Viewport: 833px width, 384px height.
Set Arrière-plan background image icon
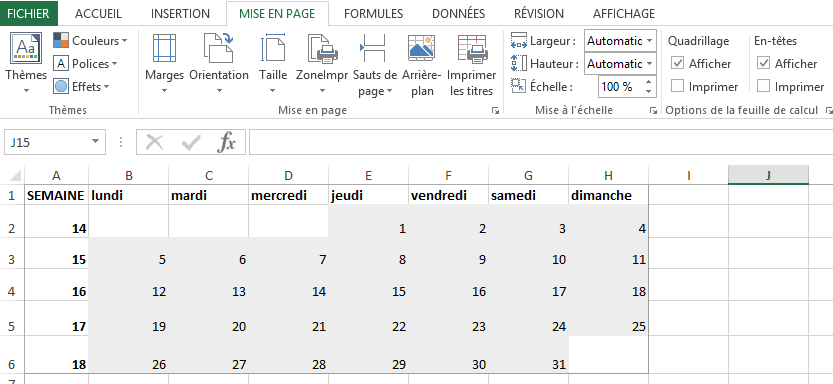(422, 48)
